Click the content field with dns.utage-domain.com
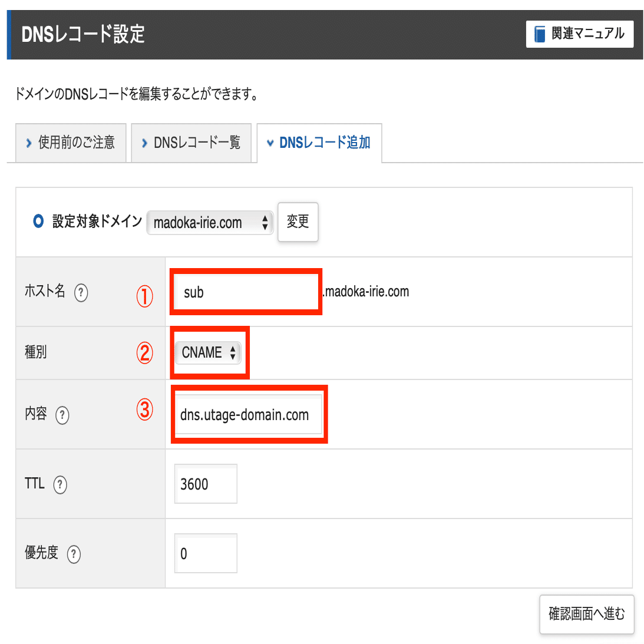This screenshot has width=644, height=644. click(x=249, y=414)
